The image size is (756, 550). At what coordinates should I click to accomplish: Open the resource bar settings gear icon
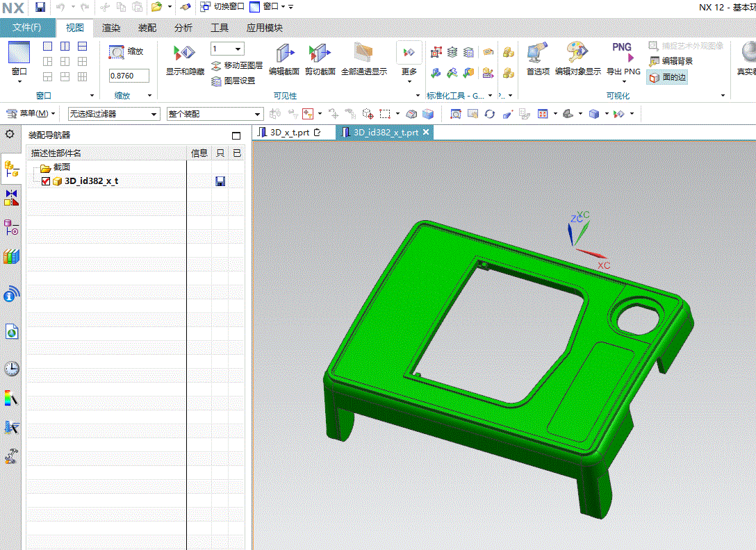(x=10, y=134)
